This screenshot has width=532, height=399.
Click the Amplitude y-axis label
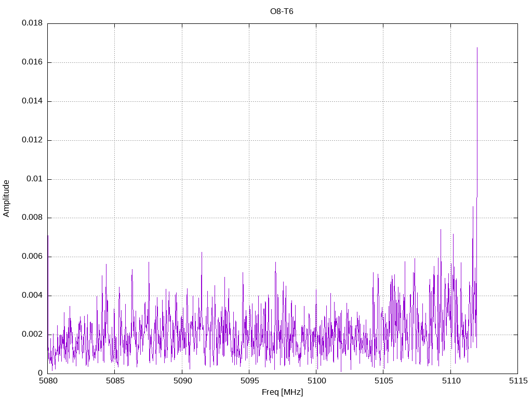coord(7,198)
